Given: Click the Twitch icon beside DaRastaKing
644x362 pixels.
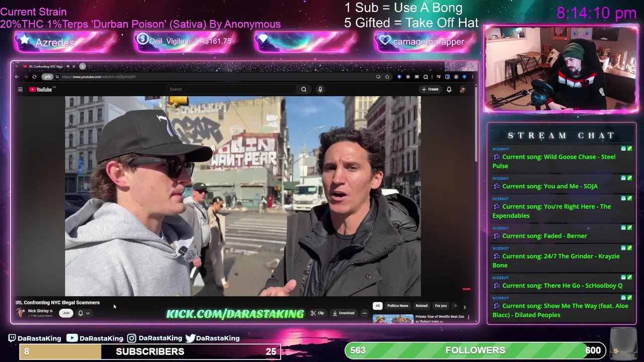Looking at the screenshot, I should [x=12, y=338].
